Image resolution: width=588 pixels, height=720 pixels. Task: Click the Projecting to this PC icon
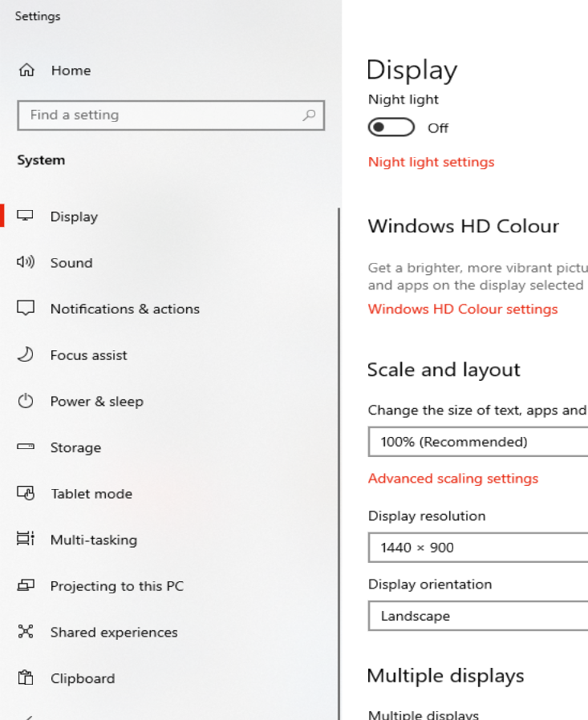[26, 585]
